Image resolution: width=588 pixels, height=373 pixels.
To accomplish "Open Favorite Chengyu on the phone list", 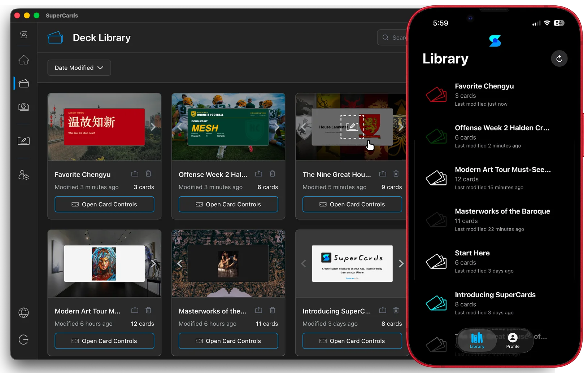I will click(x=495, y=95).
